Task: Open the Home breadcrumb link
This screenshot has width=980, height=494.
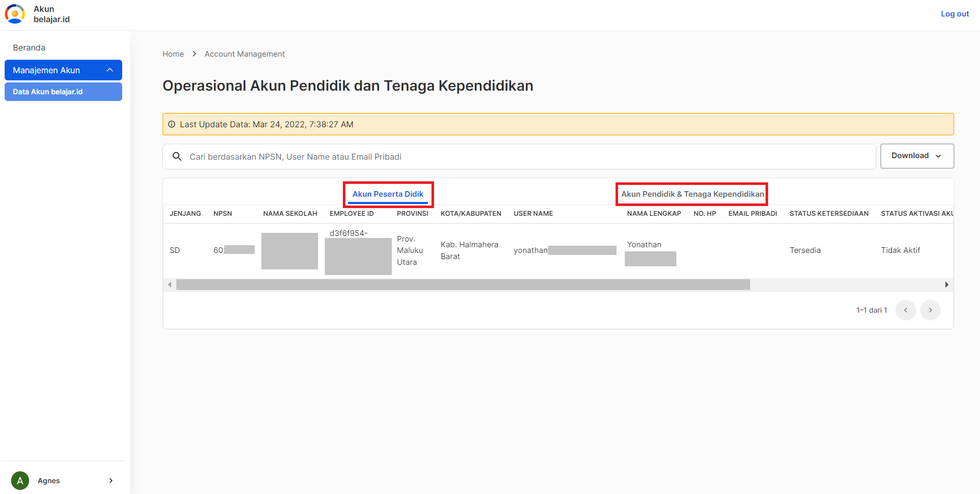Action: 173,54
